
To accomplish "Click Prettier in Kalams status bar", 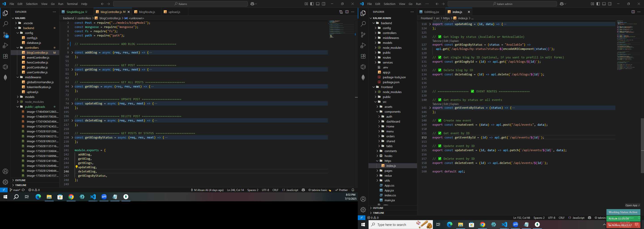I will (x=341, y=190).
